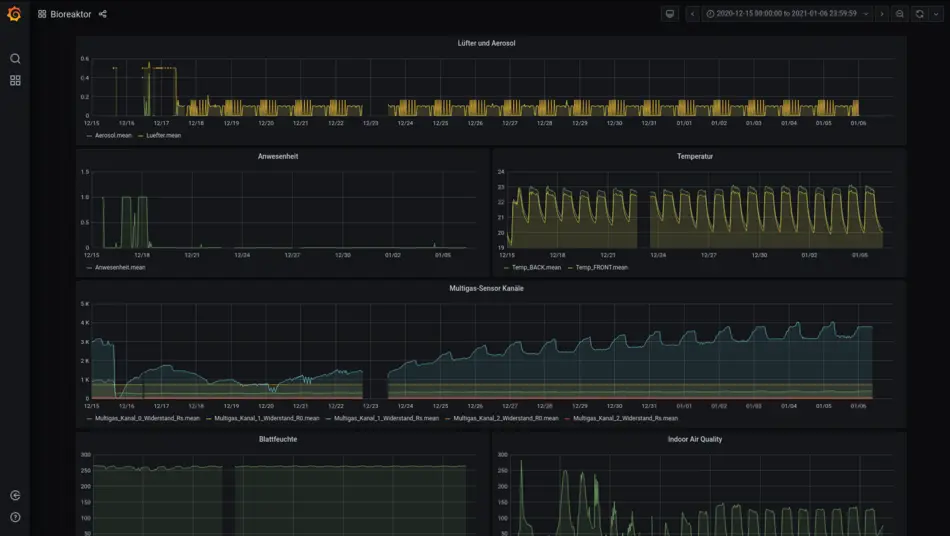
Task: Toggle the Aerosol.mean legend series
Action: tap(112, 135)
